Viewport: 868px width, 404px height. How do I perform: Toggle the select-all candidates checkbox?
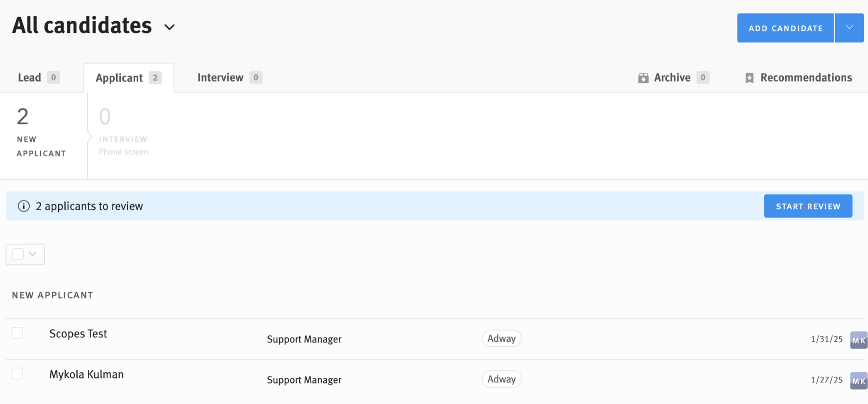pos(18,254)
